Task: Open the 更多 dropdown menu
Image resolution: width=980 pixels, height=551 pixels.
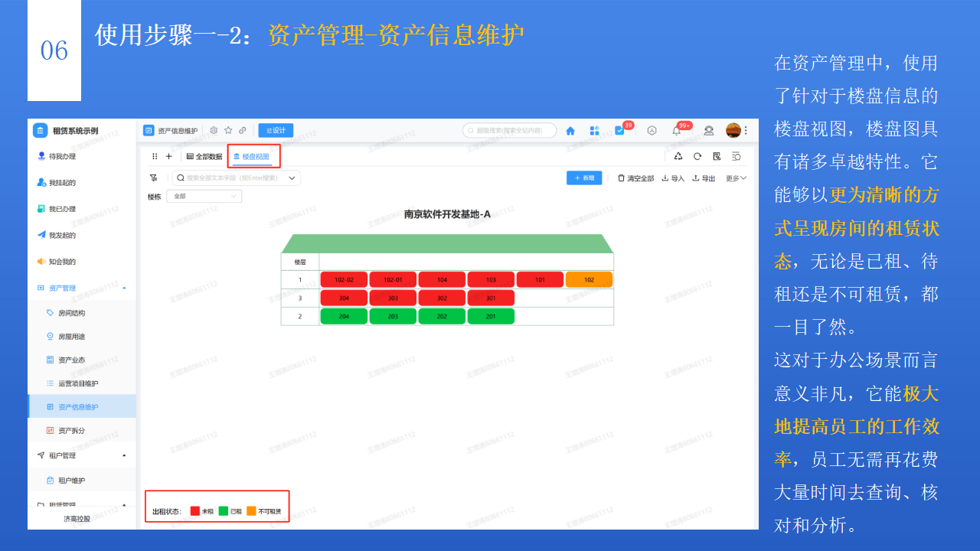Action: tap(733, 178)
